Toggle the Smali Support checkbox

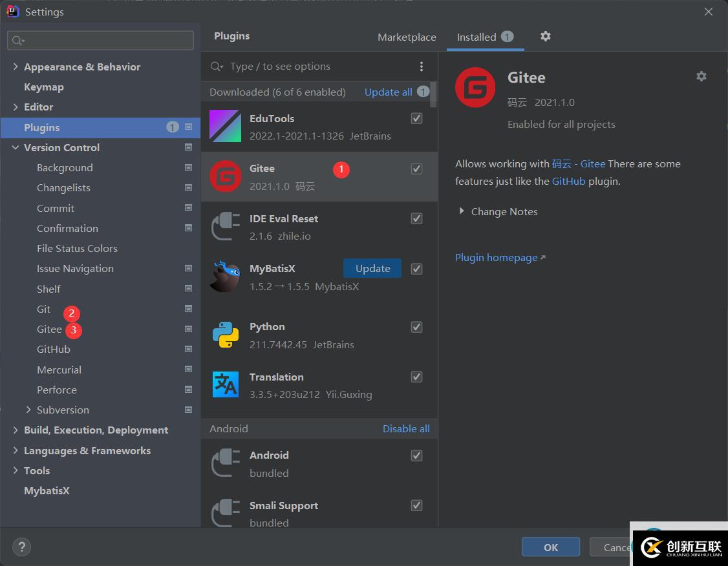pos(416,505)
